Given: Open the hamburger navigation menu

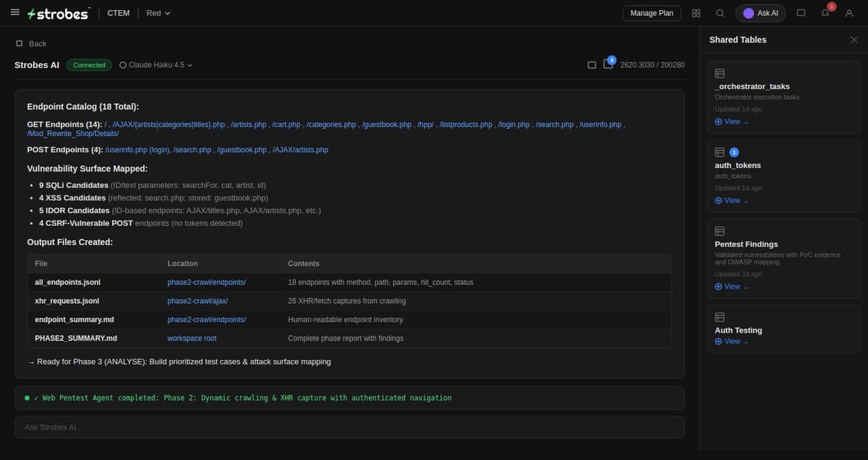Looking at the screenshot, I should point(14,13).
